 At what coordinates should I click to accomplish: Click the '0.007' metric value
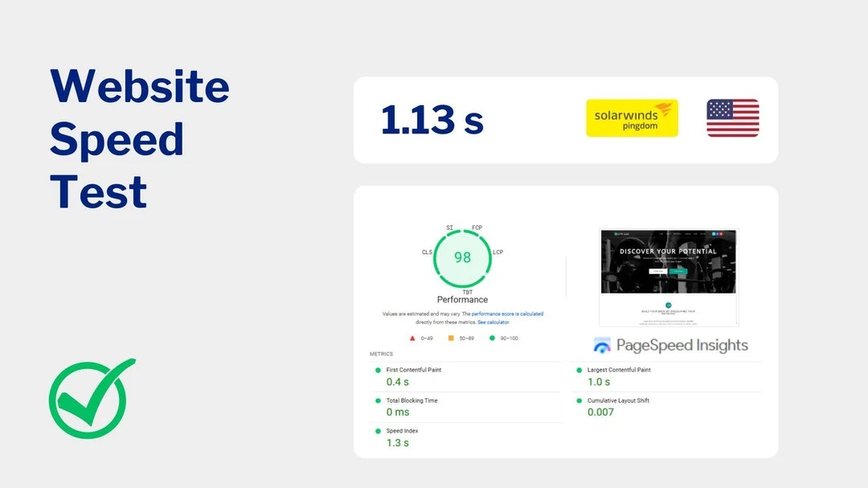point(600,412)
